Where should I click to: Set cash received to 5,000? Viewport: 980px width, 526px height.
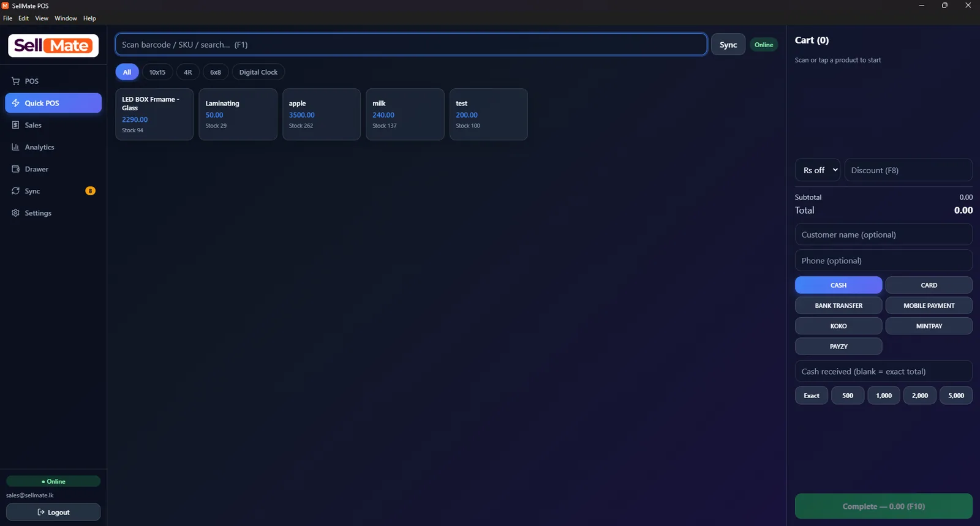956,396
